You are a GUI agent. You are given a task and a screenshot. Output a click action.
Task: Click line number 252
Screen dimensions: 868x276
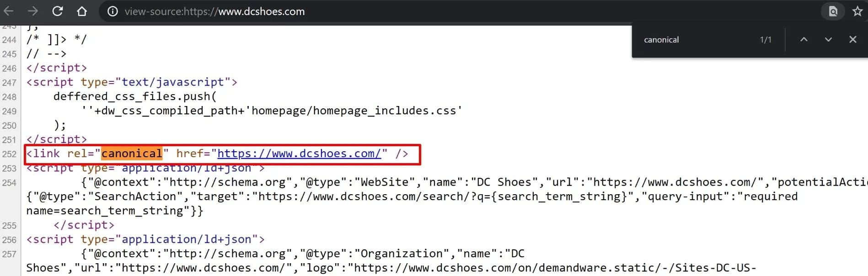(x=9, y=154)
